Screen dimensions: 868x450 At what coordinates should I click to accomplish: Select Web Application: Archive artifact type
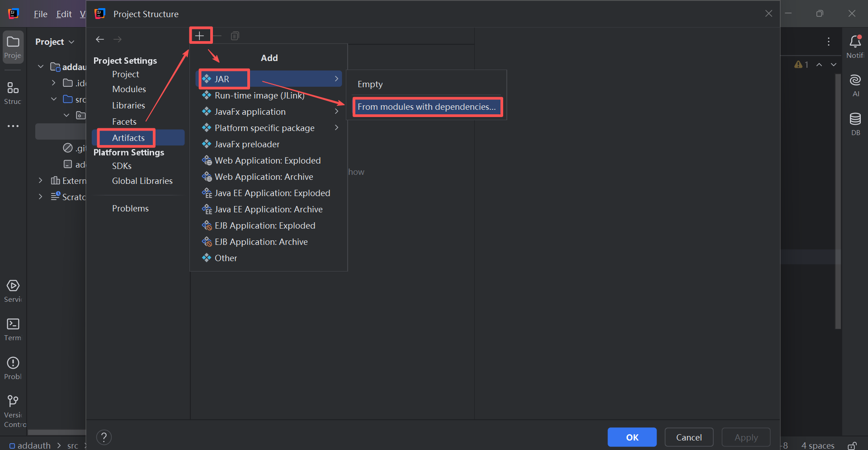coord(264,177)
